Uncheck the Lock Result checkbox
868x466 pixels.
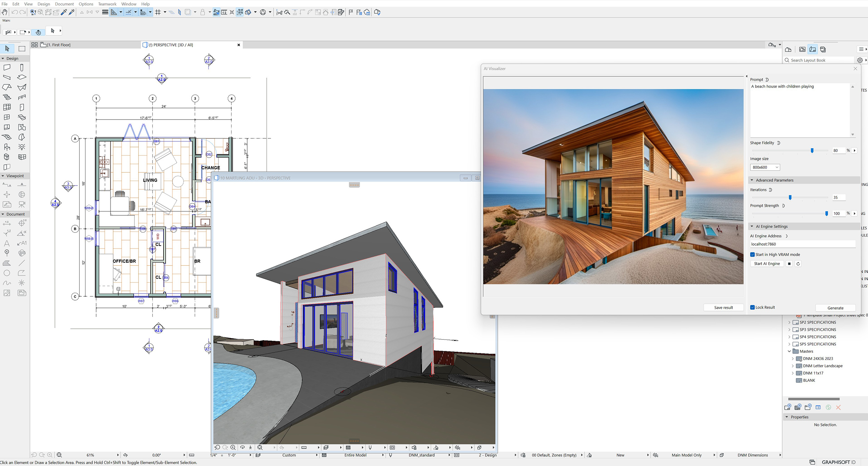tap(752, 307)
